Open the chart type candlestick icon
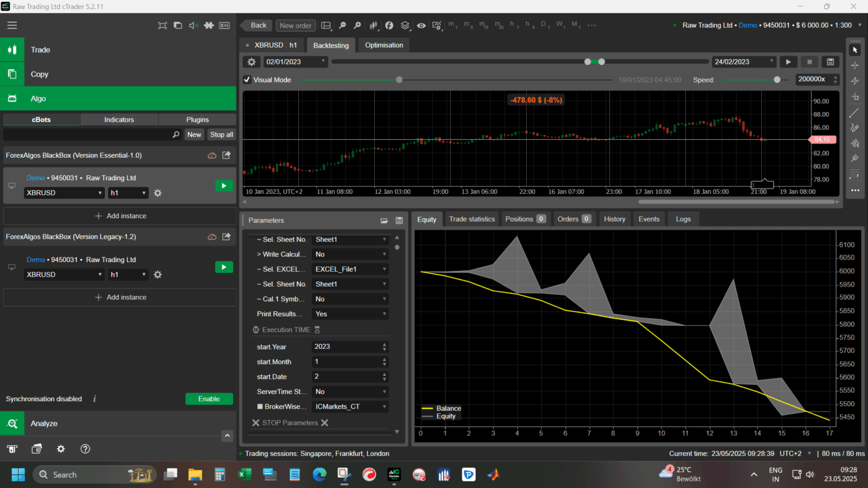Screen dimensions: 868x488 374,25
